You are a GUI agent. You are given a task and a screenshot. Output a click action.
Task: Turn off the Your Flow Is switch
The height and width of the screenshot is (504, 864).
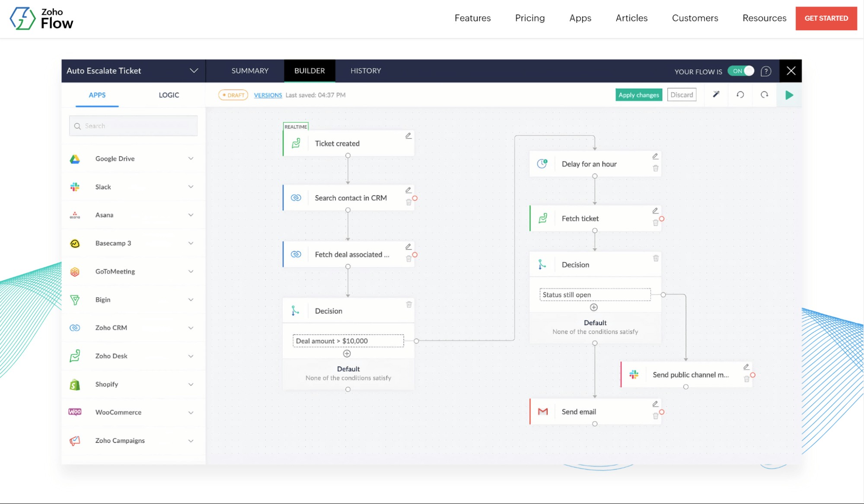point(741,71)
